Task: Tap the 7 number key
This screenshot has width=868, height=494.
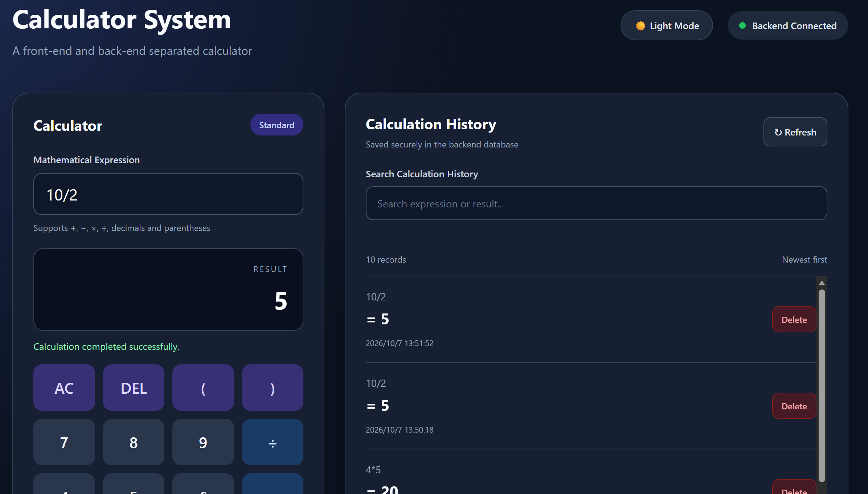Action: click(x=64, y=442)
